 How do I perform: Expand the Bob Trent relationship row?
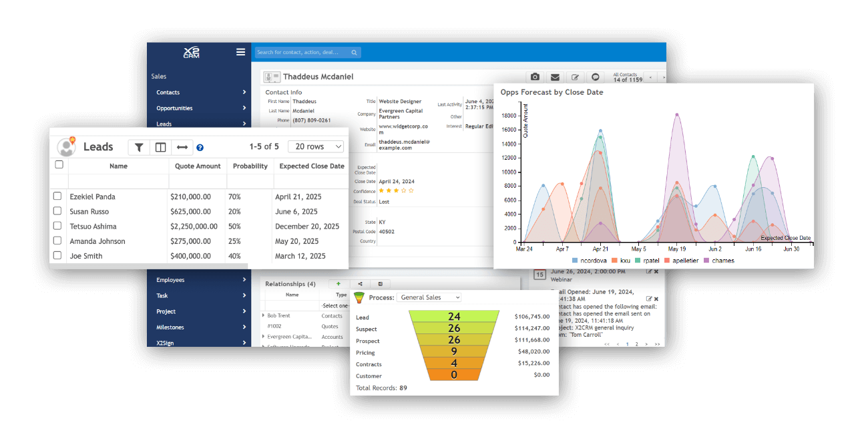click(x=264, y=315)
